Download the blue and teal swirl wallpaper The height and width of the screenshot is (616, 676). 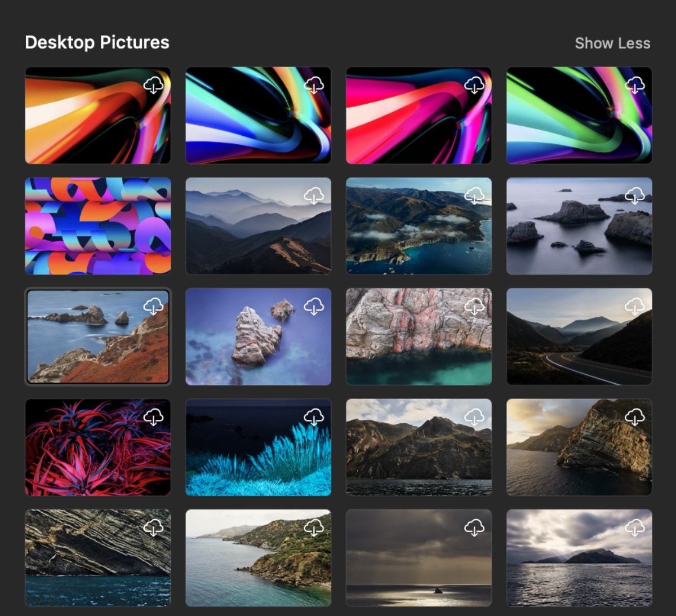[x=314, y=85]
